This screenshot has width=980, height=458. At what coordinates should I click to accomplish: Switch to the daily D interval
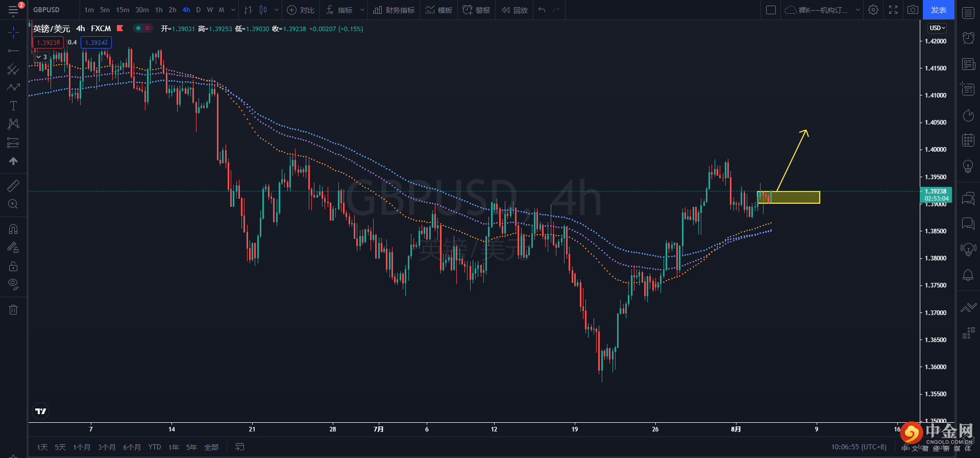(199, 10)
